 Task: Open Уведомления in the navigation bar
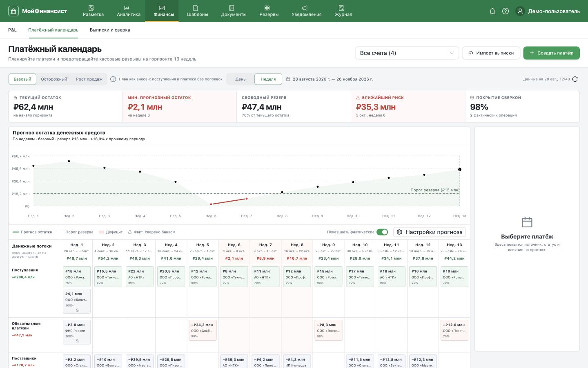[307, 11]
